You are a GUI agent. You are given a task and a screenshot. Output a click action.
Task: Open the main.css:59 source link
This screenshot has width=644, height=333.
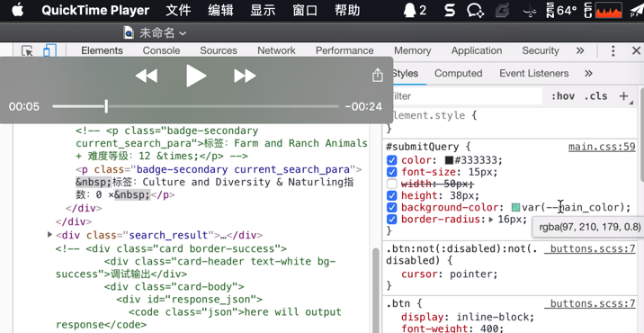[602, 147]
